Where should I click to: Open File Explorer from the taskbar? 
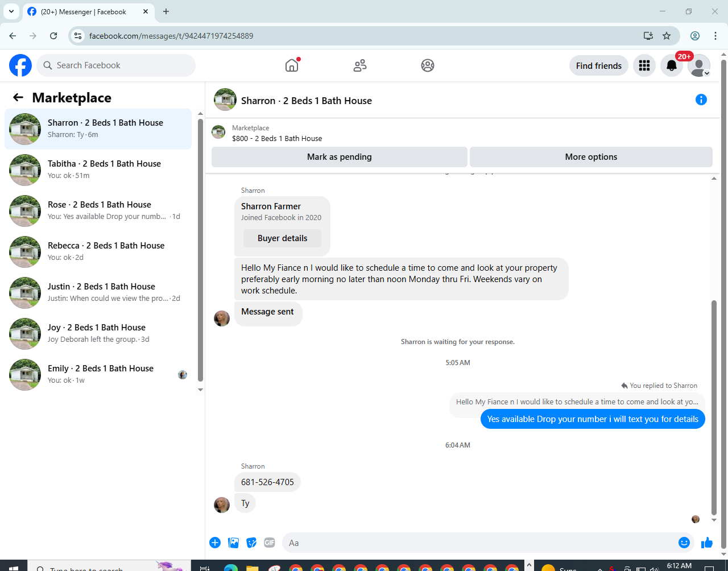coord(252,567)
